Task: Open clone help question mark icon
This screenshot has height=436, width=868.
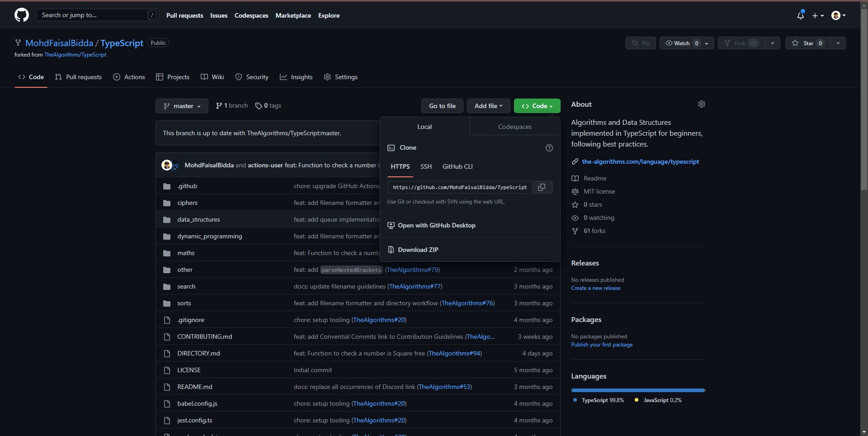Action: pos(549,148)
